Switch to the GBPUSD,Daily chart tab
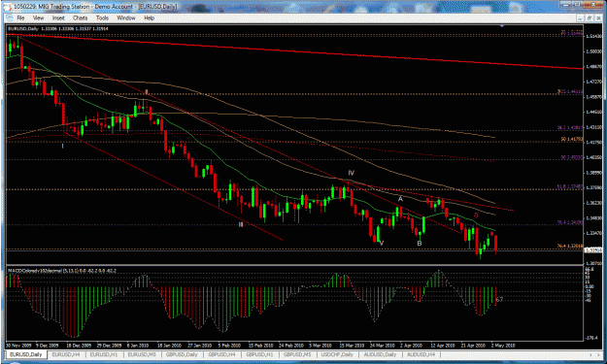 pos(182,354)
